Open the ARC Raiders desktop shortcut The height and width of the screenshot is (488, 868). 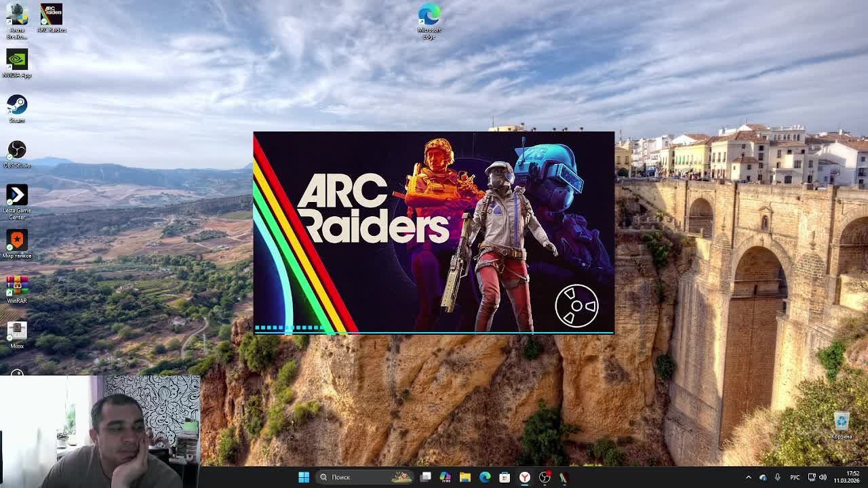[x=51, y=18]
